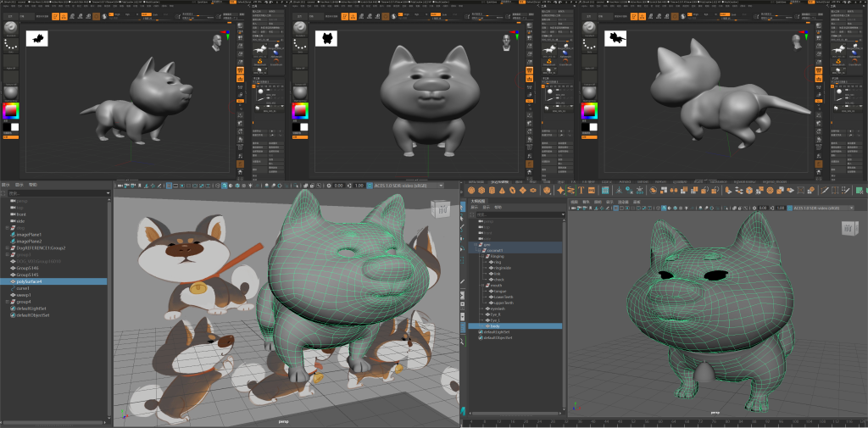This screenshot has height=428, width=868.
Task: Open 着色 menu in right Maya viewport panel
Action: [587, 202]
